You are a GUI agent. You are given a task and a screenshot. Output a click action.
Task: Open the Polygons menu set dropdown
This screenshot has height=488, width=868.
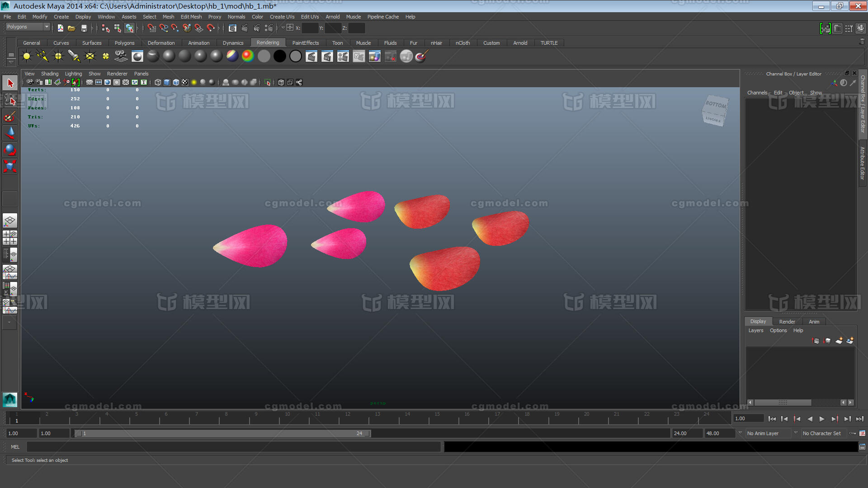(x=27, y=27)
